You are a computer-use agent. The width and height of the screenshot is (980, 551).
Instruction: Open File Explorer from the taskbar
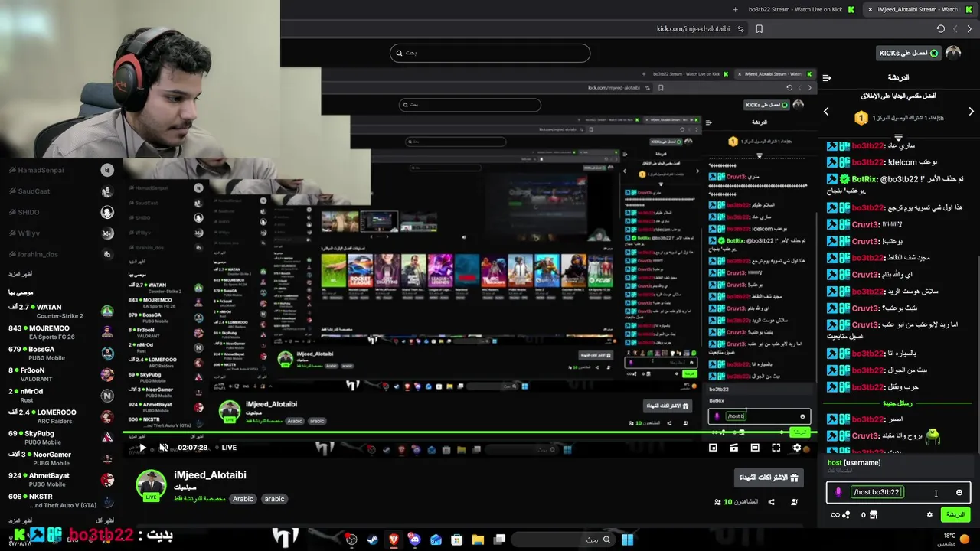click(x=479, y=540)
